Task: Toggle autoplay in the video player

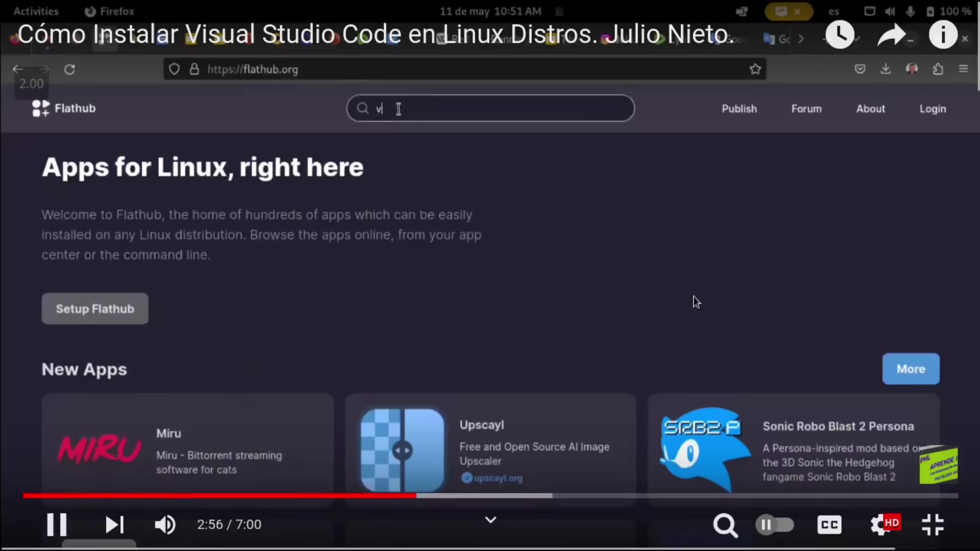Action: tap(775, 525)
